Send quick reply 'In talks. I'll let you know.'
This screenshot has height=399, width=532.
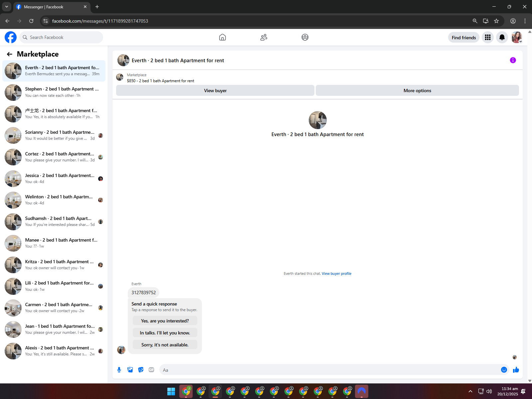(165, 333)
